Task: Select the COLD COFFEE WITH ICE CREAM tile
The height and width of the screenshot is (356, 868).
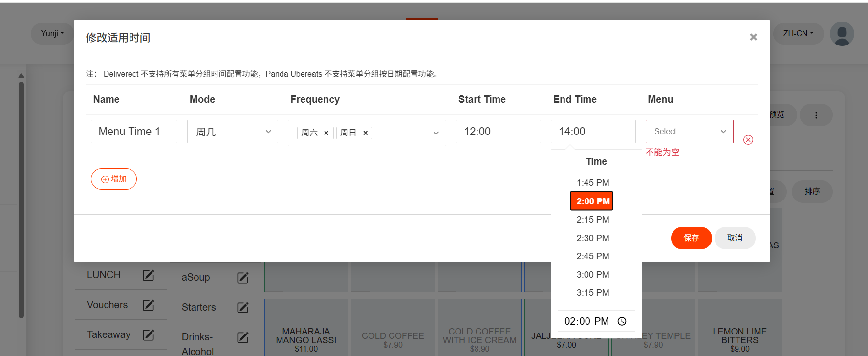Action: [479, 328]
